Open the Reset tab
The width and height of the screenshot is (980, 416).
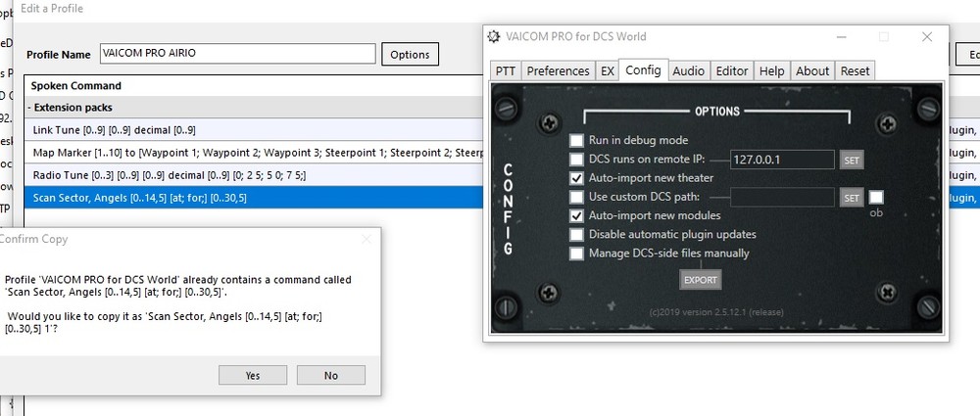(x=855, y=71)
